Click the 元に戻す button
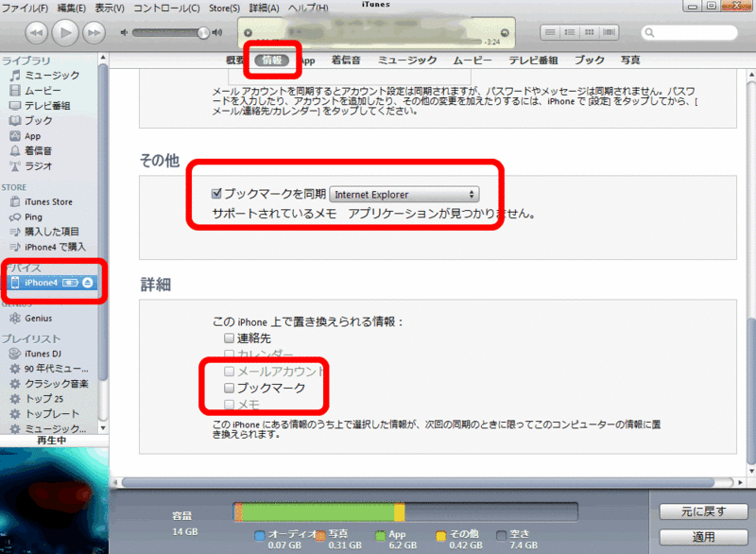 (x=703, y=511)
